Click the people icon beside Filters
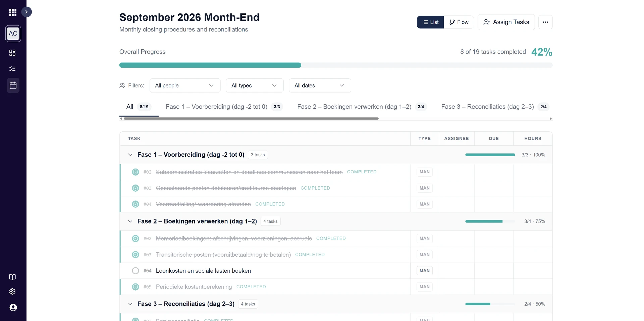Viewport: 644px width, 321px height. coord(122,86)
